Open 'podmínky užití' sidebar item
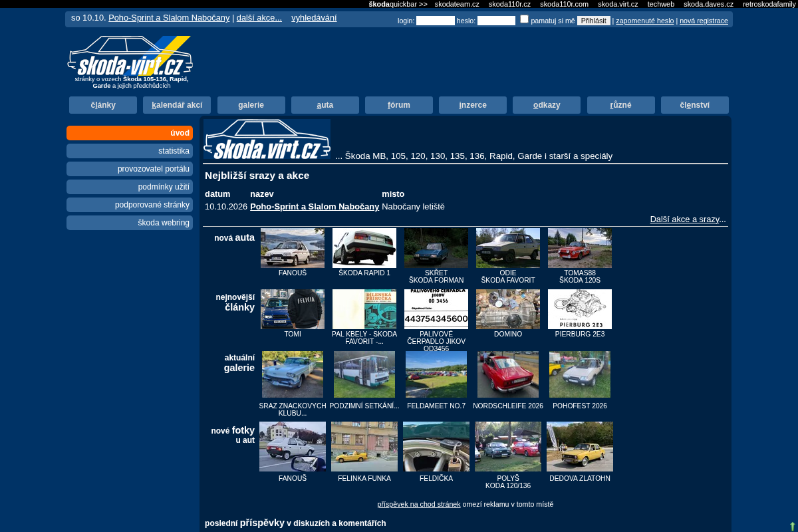Screen dimensions: 798x532 [x=130, y=187]
